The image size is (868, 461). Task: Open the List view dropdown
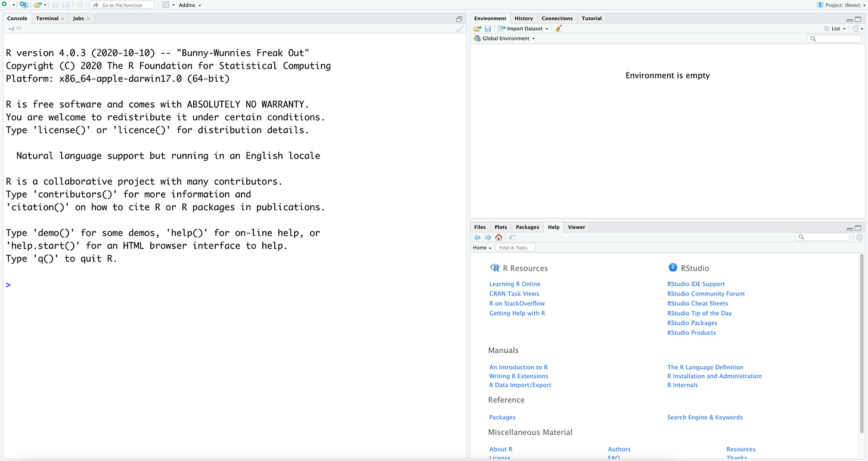(835, 29)
